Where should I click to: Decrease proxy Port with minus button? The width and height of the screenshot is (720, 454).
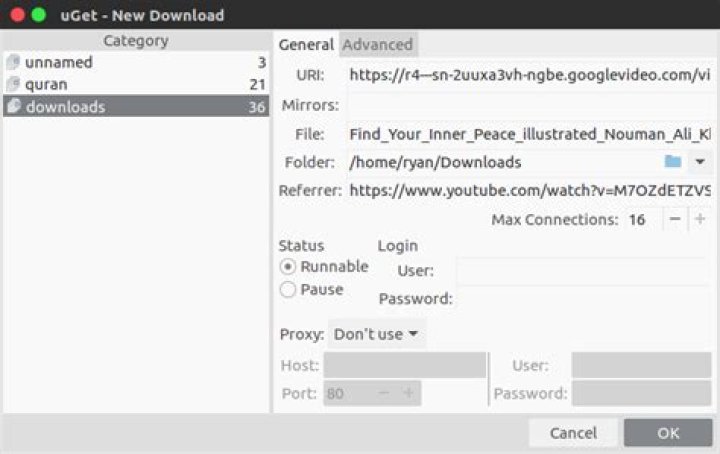[x=384, y=393]
